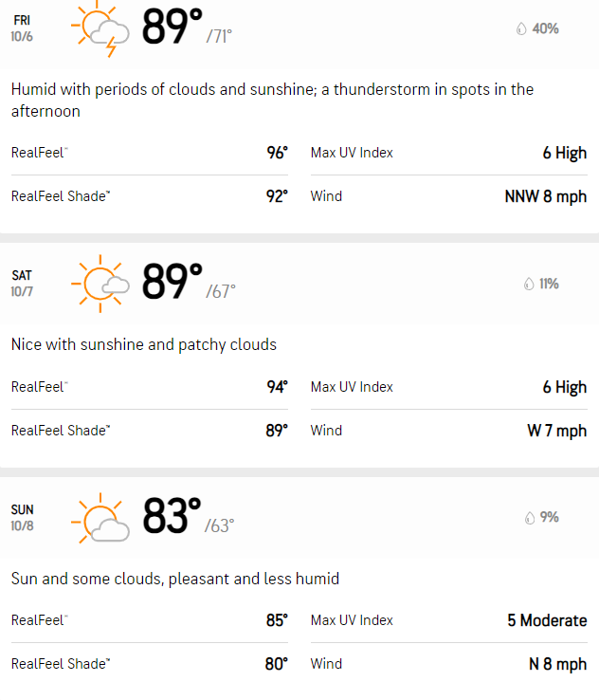599x700 pixels.
Task: Click the raindrop icon beside 11%
Action: [x=529, y=284]
